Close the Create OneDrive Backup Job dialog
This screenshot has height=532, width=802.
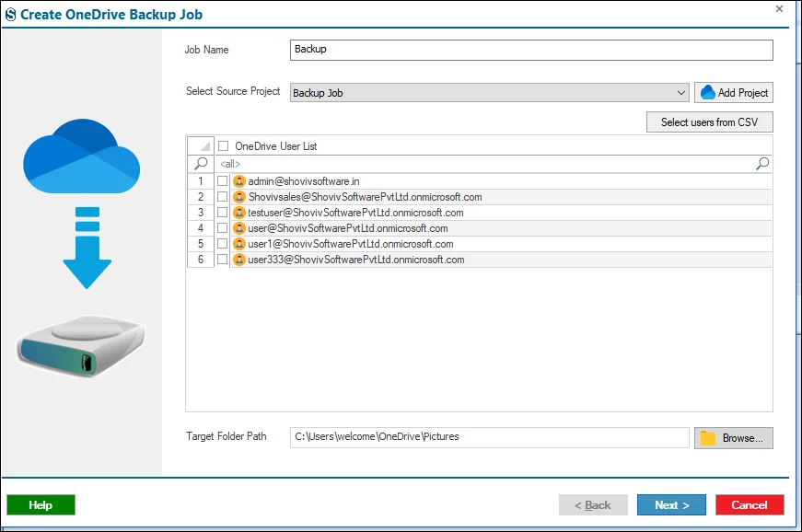[779, 8]
